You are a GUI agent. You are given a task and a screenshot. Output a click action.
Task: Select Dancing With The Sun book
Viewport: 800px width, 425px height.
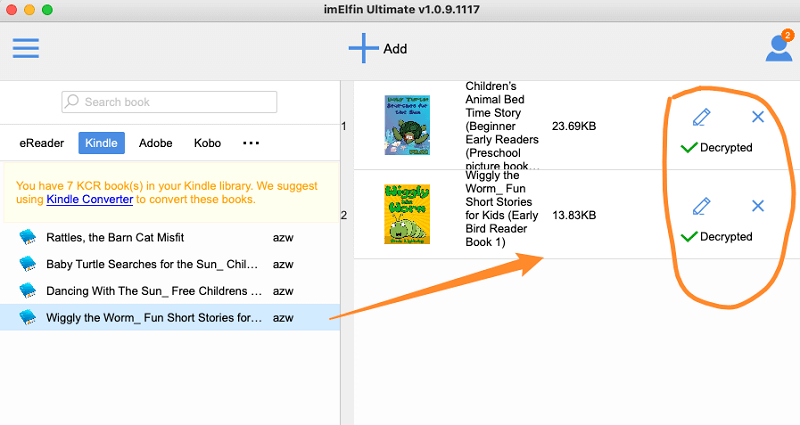(x=170, y=291)
